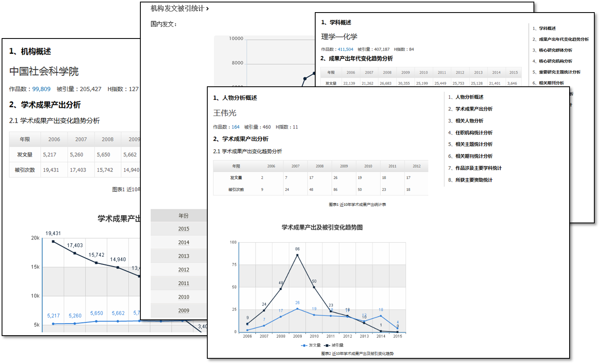This screenshot has width=600, height=364.
Task: Jump to 8、所获主要资助统计 in the outline
Action: (470, 180)
